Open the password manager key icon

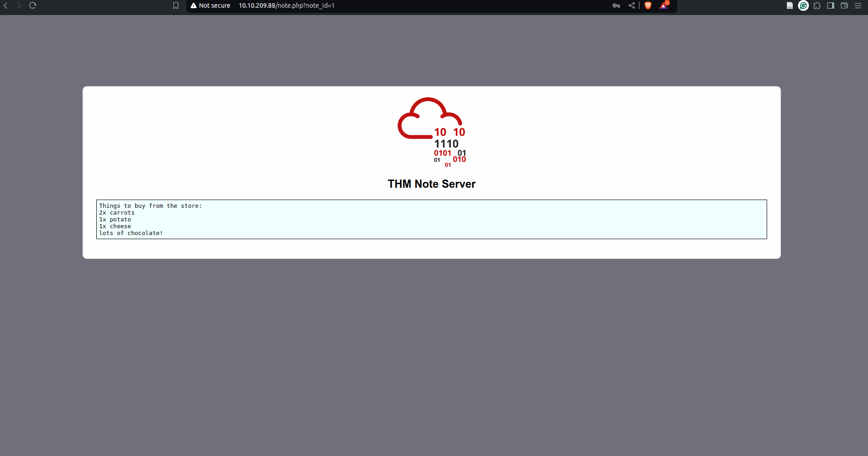click(x=616, y=5)
